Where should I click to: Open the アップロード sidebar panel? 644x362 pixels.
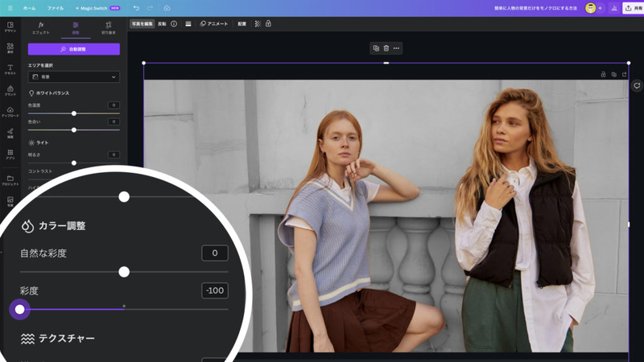point(10,112)
